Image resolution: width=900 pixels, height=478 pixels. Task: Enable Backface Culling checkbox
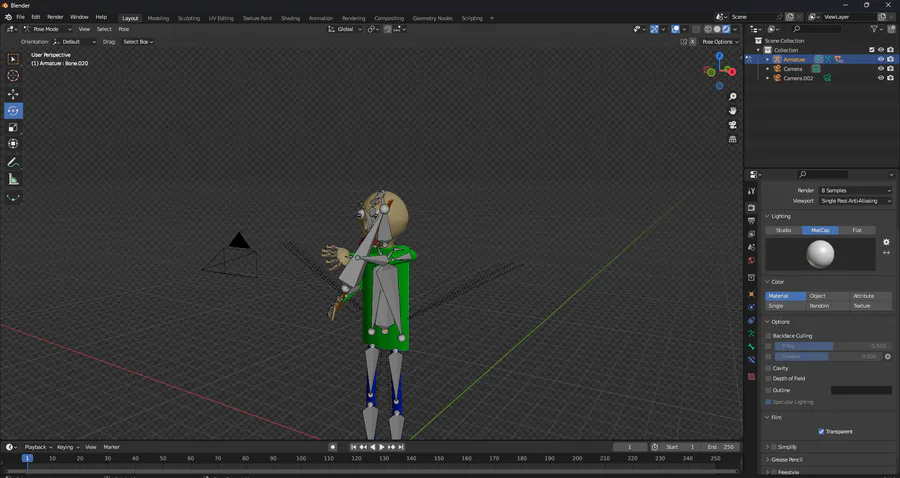tap(769, 336)
